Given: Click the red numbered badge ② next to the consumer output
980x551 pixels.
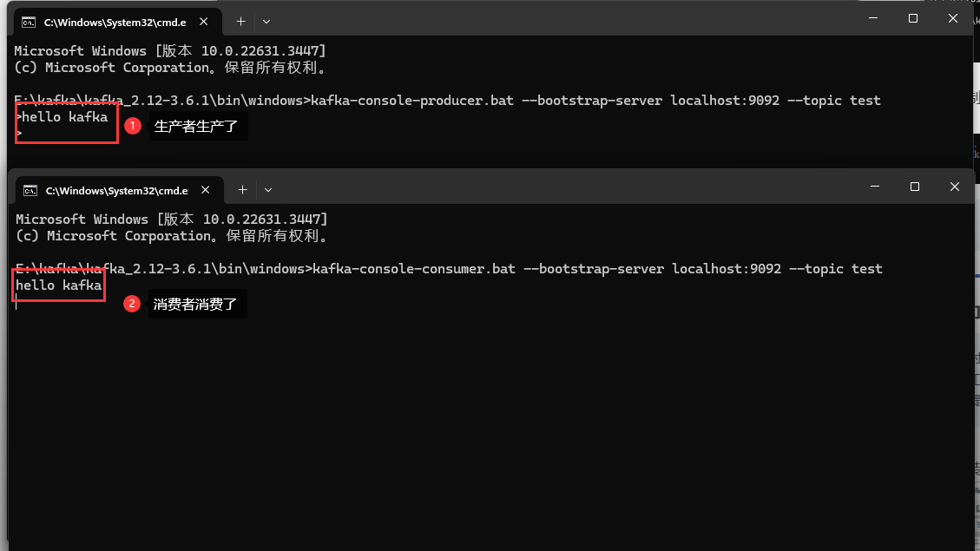Looking at the screenshot, I should pyautogui.click(x=132, y=304).
